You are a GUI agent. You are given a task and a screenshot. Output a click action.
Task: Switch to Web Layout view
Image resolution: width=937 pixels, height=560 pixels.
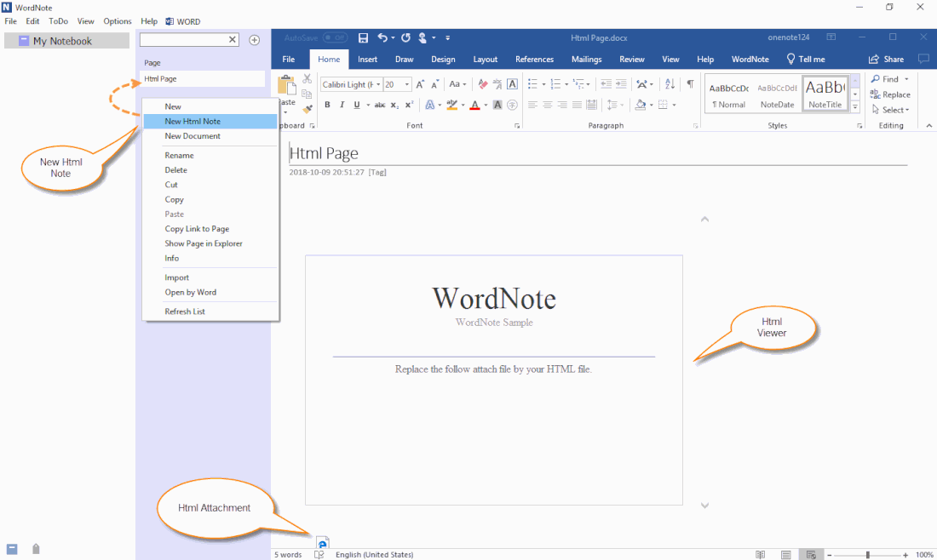click(x=811, y=555)
